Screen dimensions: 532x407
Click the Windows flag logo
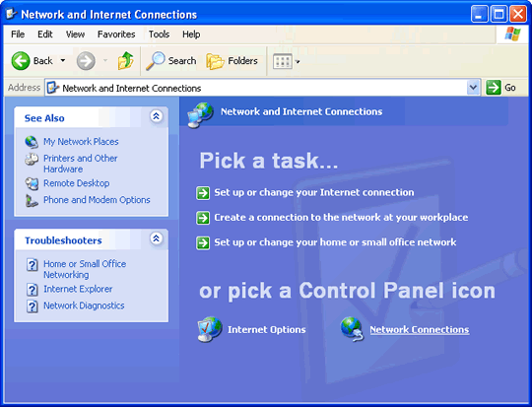click(512, 34)
